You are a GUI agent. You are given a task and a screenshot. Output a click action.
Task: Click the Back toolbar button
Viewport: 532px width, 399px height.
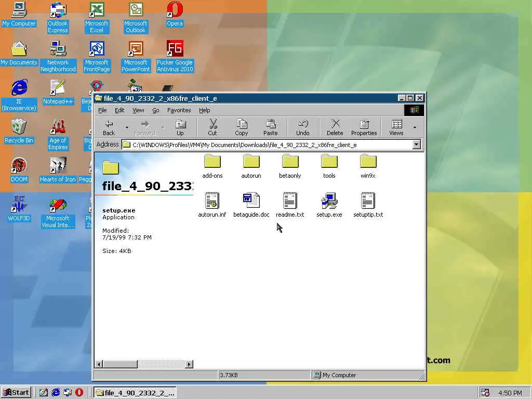tap(109, 128)
